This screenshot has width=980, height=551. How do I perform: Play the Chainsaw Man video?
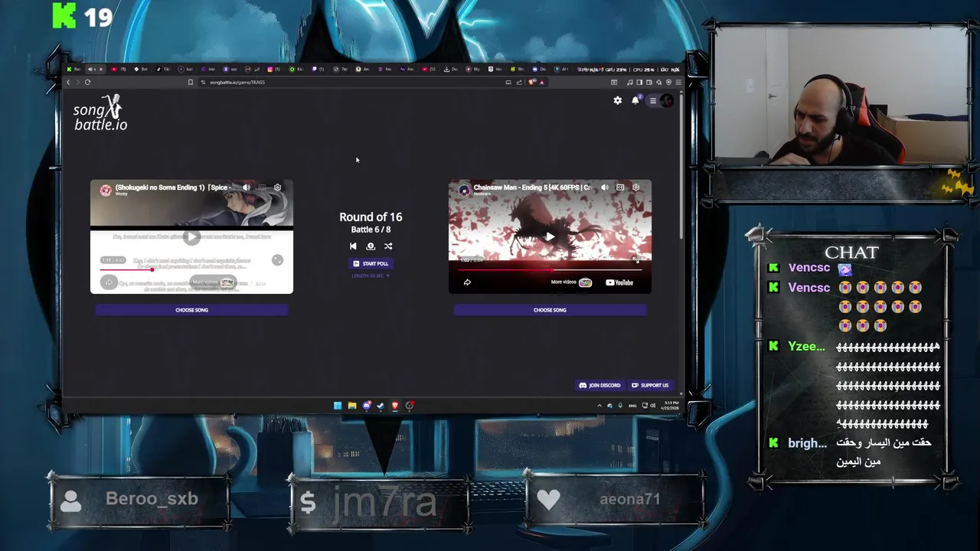tap(550, 237)
